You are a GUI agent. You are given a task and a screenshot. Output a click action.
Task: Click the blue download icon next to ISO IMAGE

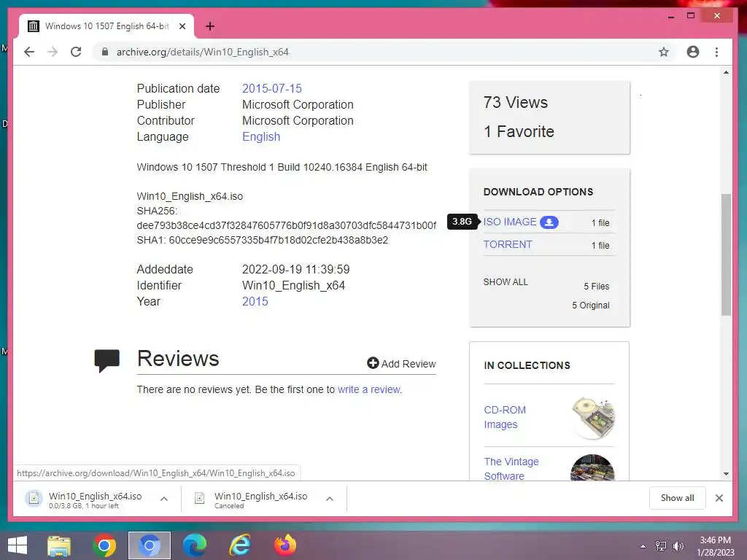tap(549, 222)
